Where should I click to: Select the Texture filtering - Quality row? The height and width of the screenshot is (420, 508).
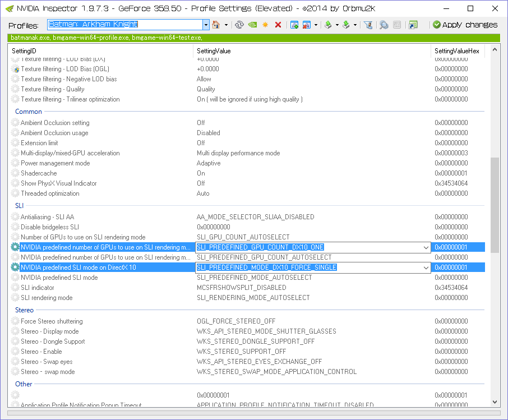[247, 89]
